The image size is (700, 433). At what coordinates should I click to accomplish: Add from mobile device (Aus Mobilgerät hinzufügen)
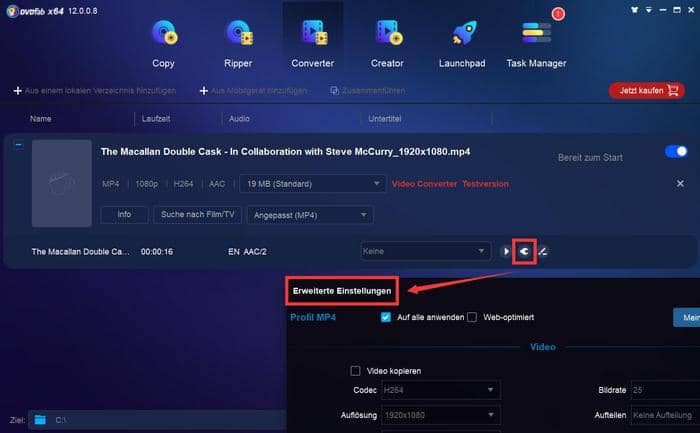click(x=253, y=91)
